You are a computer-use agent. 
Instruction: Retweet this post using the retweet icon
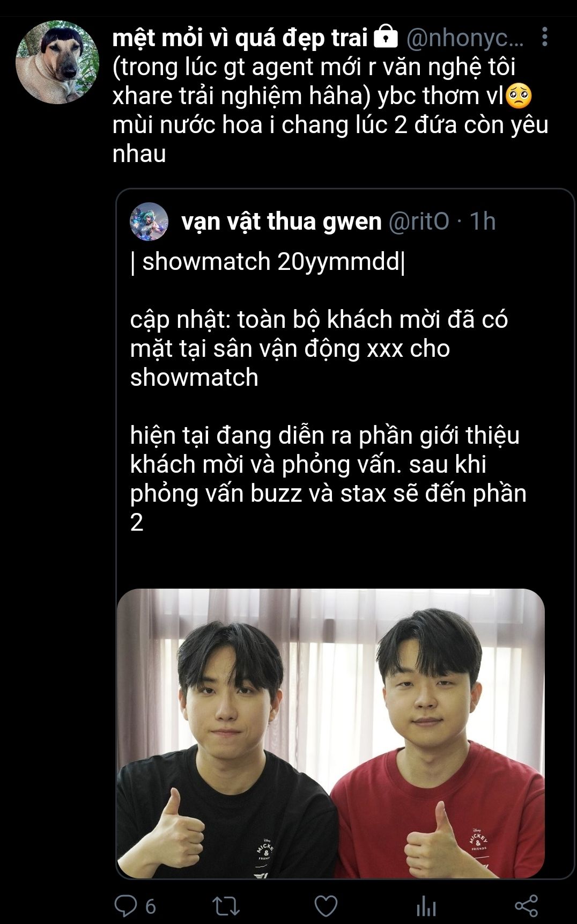tap(226, 906)
